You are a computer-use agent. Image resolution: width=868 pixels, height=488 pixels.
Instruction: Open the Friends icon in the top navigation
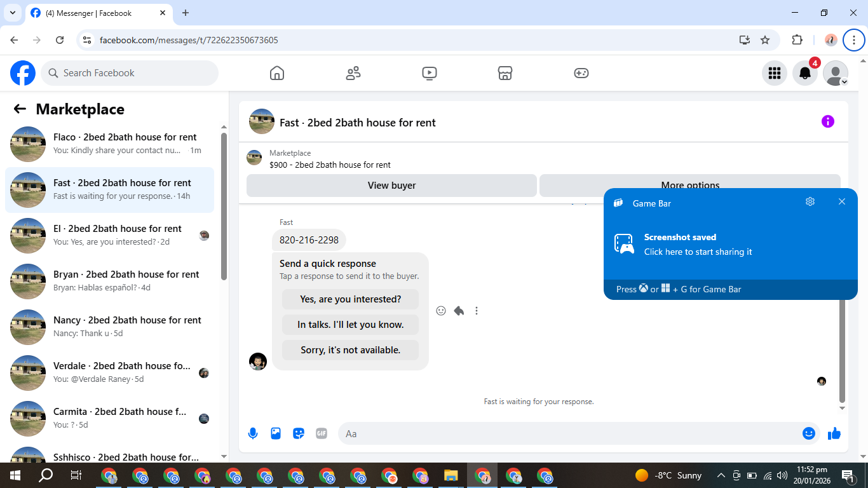point(353,73)
